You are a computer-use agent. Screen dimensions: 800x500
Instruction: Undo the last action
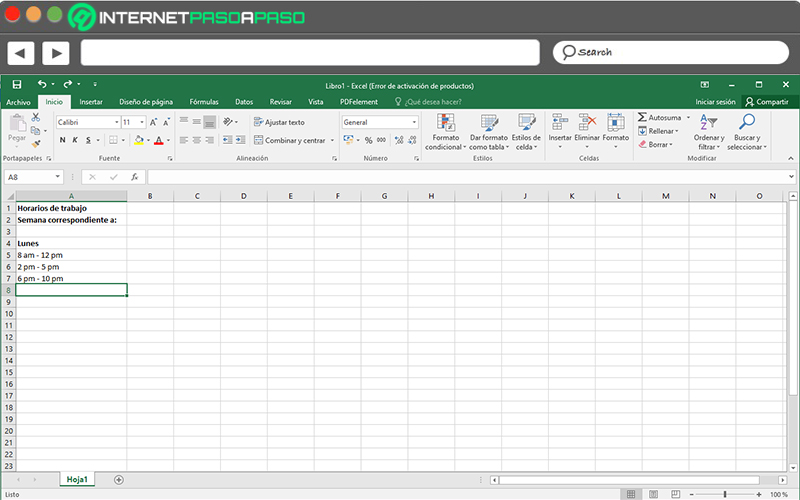[x=42, y=84]
